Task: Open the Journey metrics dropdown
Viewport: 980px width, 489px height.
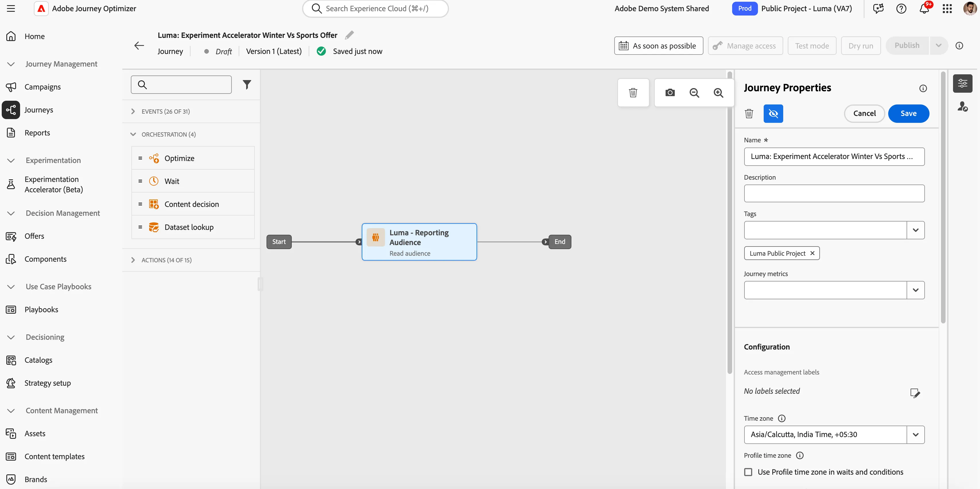Action: (x=915, y=290)
